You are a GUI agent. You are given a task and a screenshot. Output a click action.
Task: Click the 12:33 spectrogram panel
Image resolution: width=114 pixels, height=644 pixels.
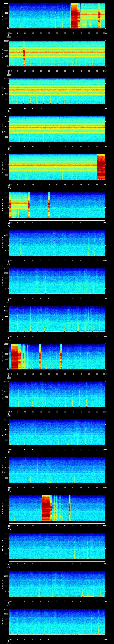[57, 432]
